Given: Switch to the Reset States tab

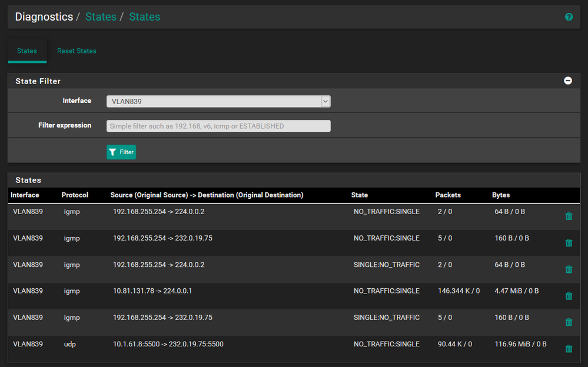Looking at the screenshot, I should (x=77, y=51).
